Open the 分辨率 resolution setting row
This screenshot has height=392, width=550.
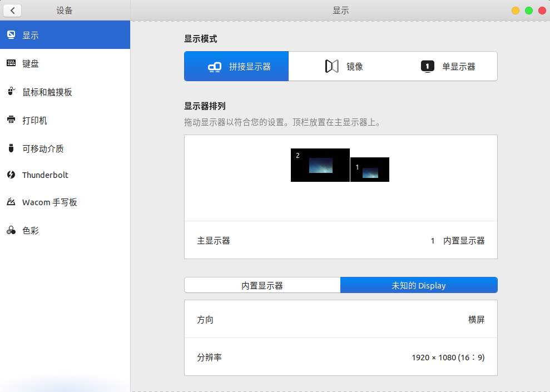340,358
